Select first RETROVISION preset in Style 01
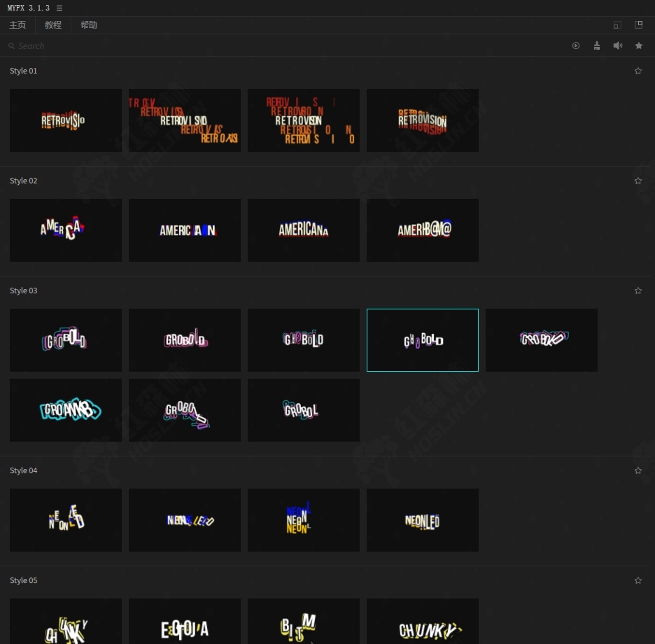Viewport: 655px width, 644px height. click(66, 120)
